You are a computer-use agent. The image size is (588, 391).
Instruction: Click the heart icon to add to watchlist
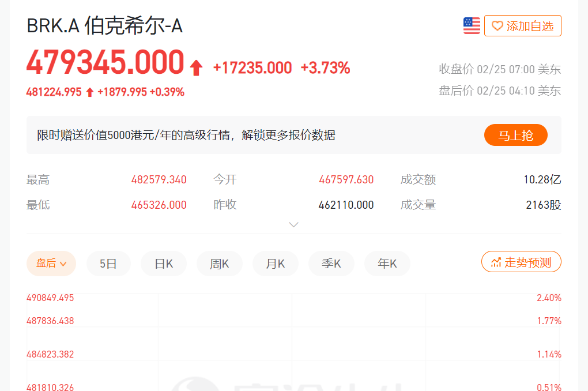click(x=497, y=26)
